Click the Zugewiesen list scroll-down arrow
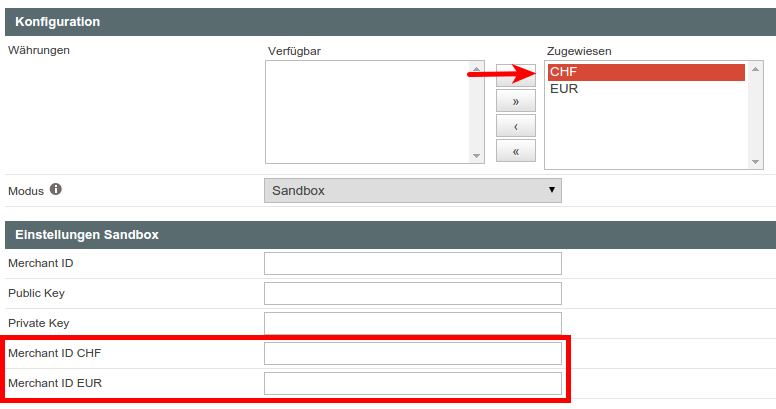Screen dimensions: 776x409 pos(757,161)
